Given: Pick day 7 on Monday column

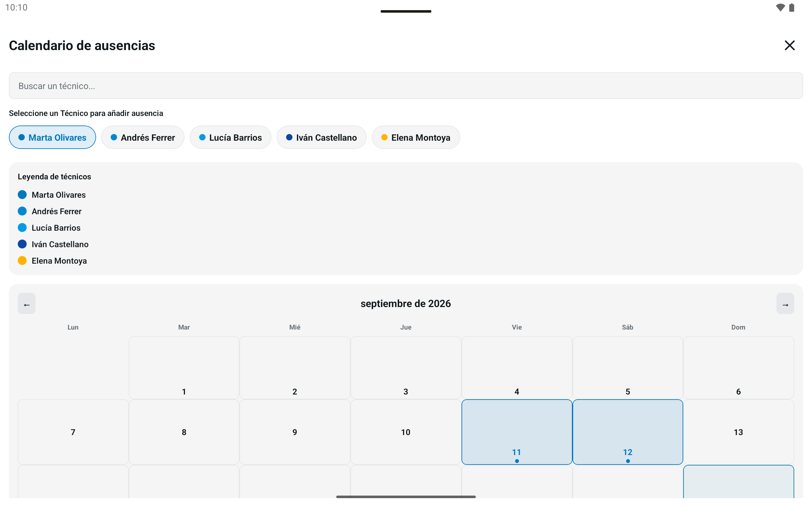Looking at the screenshot, I should click(x=73, y=432).
